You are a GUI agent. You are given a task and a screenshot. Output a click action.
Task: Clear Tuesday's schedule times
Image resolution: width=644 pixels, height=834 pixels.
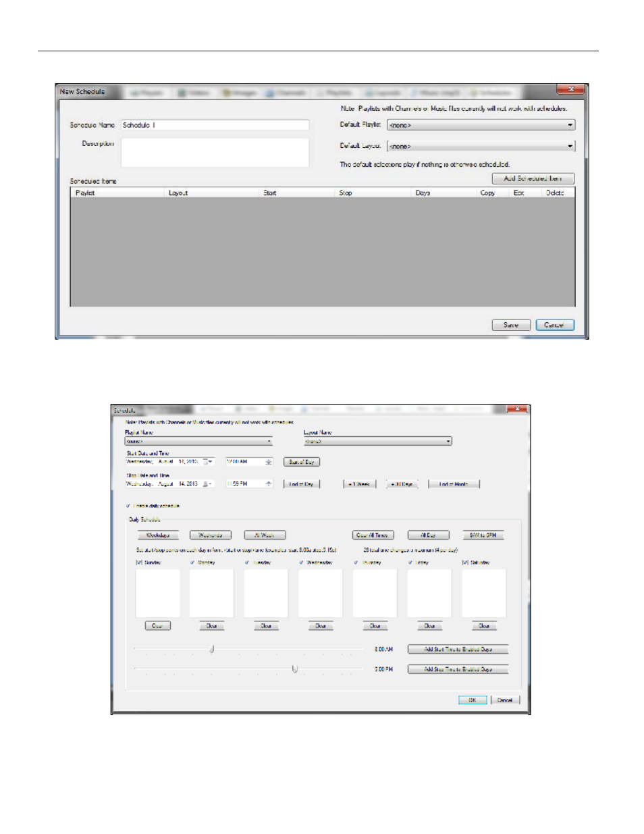point(267,626)
